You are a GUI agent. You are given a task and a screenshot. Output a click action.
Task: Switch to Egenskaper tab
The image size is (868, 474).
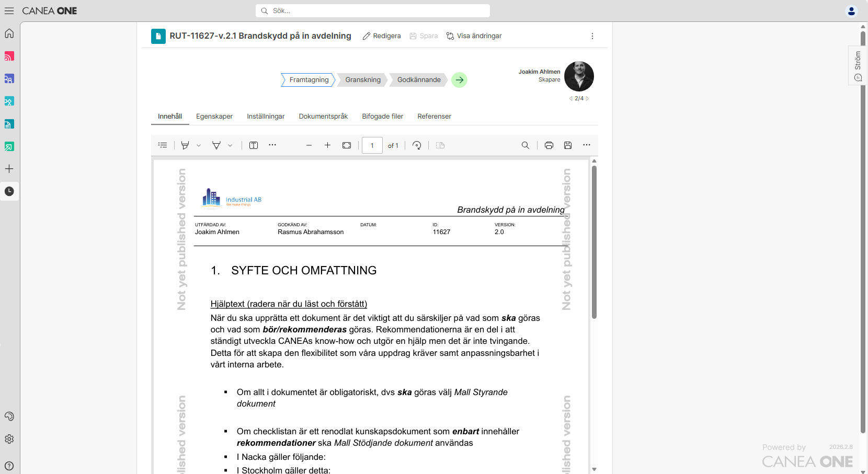click(x=214, y=117)
